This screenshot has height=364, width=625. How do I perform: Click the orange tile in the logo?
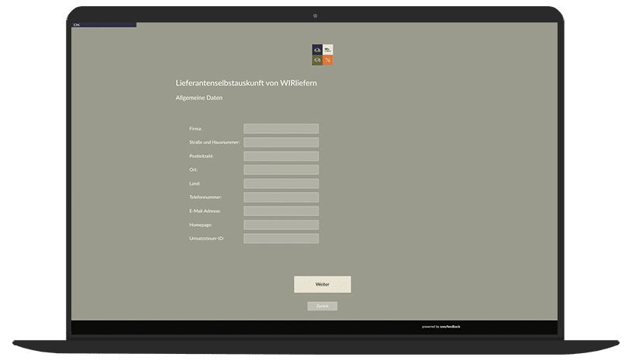click(x=328, y=60)
